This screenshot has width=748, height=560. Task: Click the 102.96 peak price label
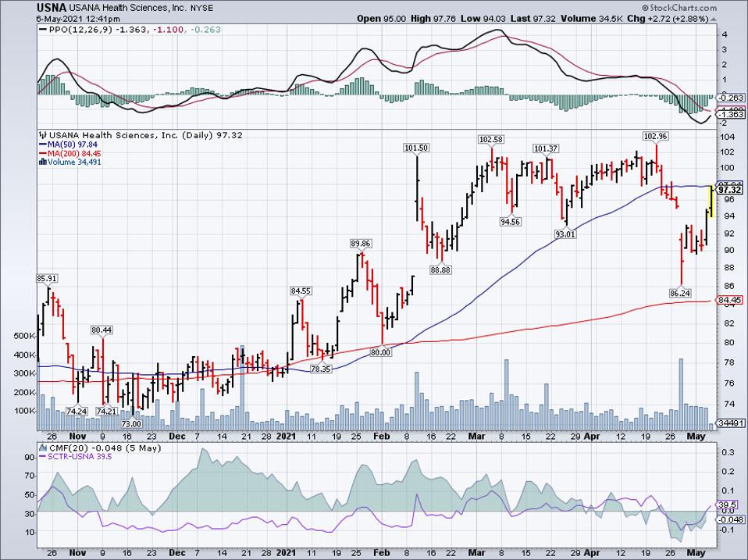655,136
